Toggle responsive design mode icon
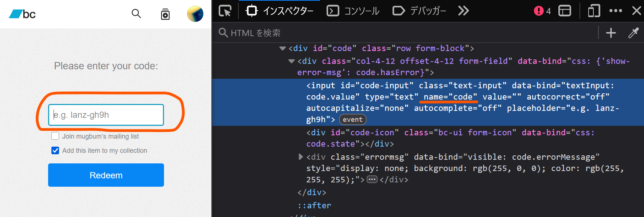Viewport: 644px width, 217px height. (594, 11)
